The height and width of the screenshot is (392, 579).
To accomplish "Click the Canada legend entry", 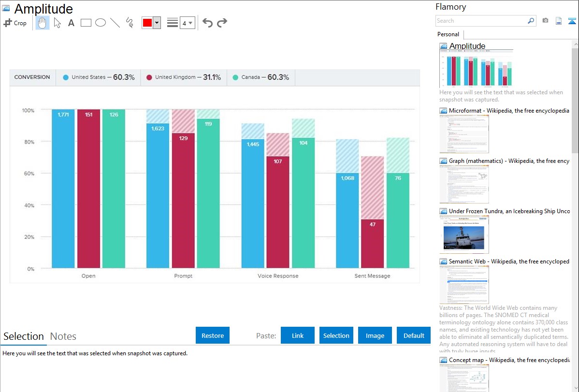I will point(261,77).
